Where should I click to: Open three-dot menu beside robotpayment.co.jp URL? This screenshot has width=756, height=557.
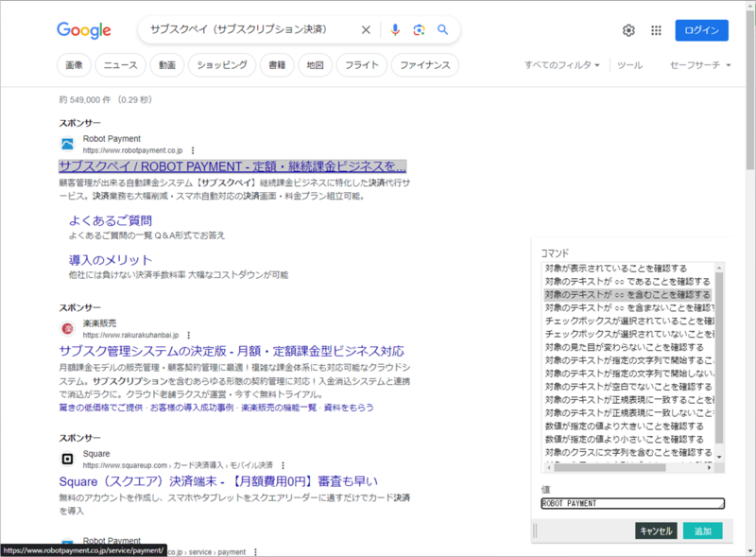(x=193, y=150)
